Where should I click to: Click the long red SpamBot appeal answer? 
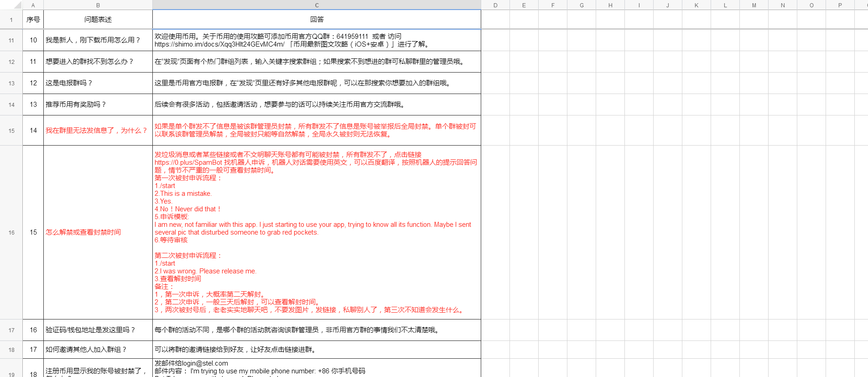[317, 232]
